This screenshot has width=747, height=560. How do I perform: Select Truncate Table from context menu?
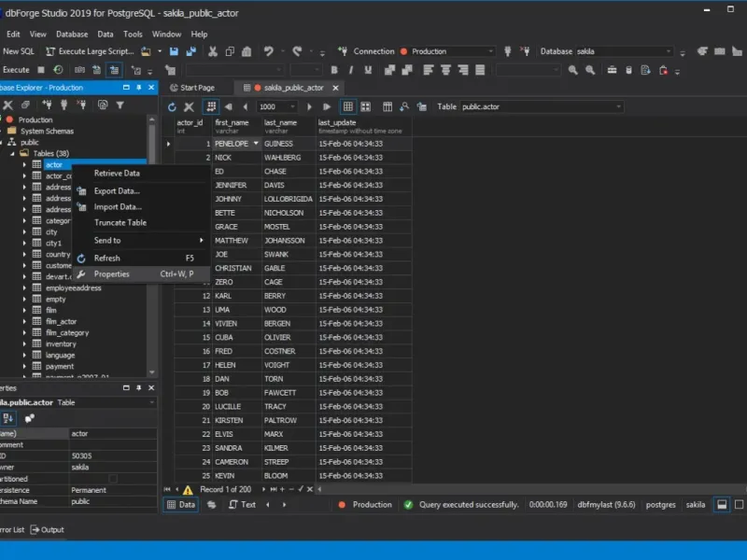[x=142, y=222]
